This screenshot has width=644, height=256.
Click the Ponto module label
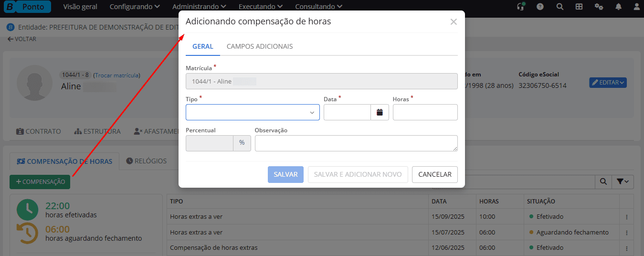click(x=33, y=7)
